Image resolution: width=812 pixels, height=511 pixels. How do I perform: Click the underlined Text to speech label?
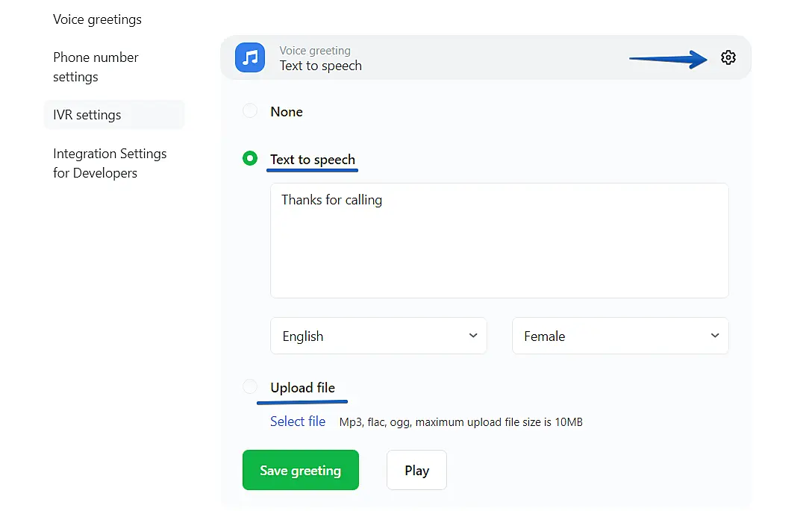[x=313, y=160]
